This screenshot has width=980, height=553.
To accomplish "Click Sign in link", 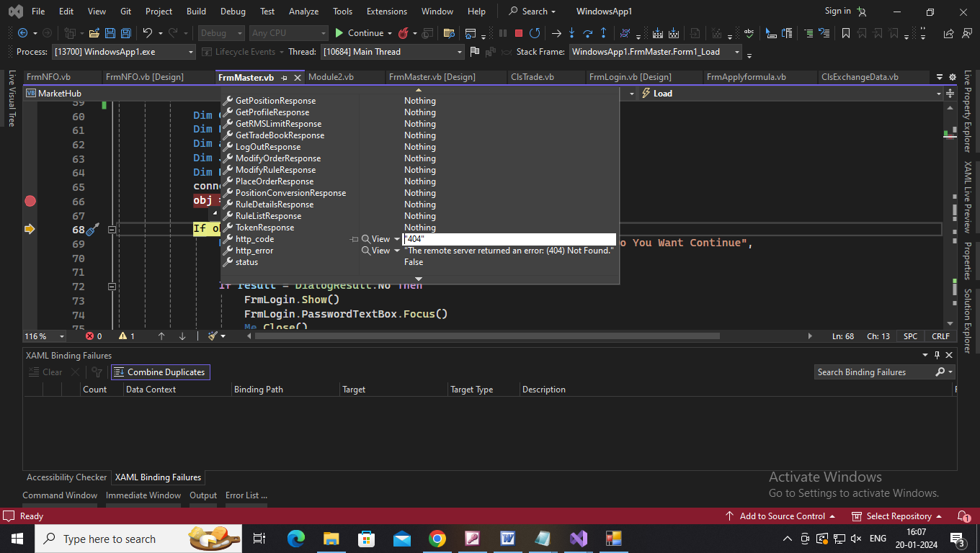I will [837, 11].
